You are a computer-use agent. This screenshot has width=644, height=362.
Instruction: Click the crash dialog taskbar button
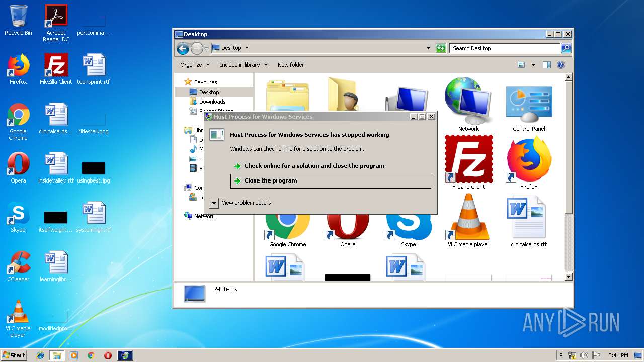[x=125, y=355]
